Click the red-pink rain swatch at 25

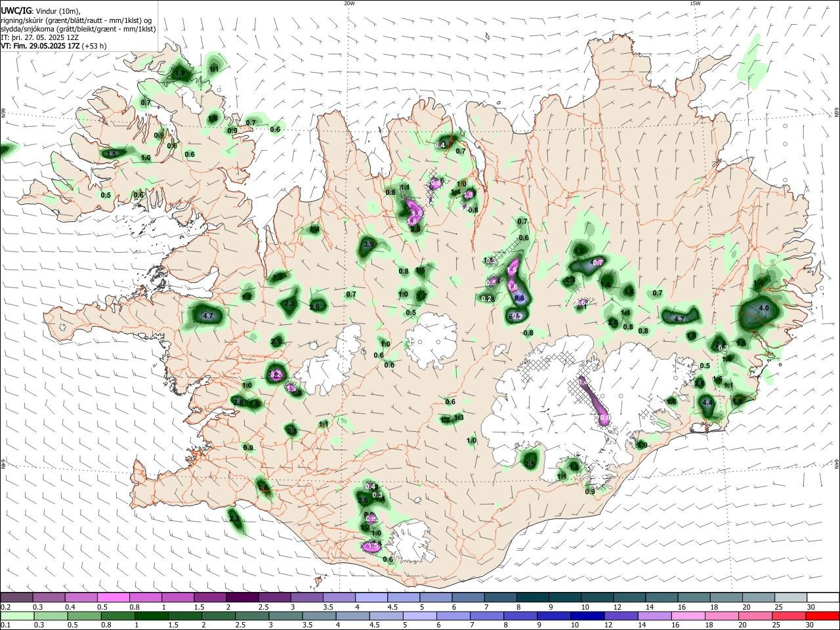click(x=789, y=616)
